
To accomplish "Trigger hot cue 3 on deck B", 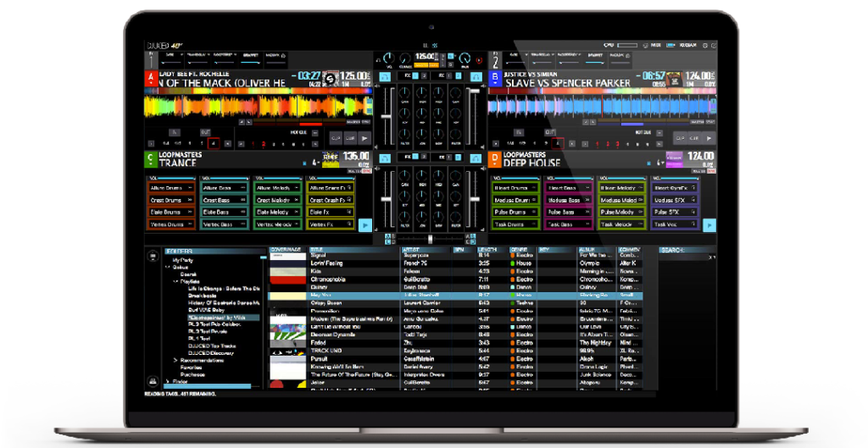I will [x=617, y=144].
